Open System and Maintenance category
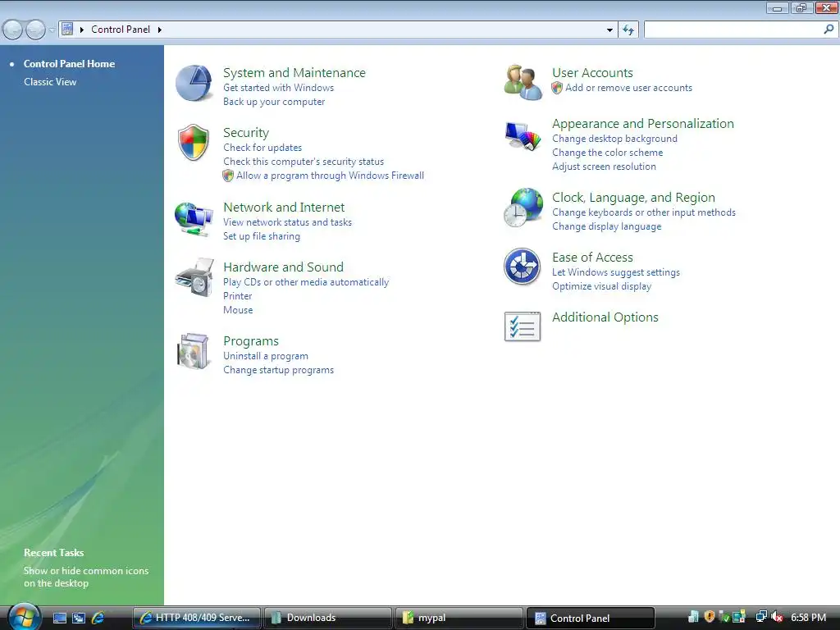The image size is (840, 630). point(294,73)
